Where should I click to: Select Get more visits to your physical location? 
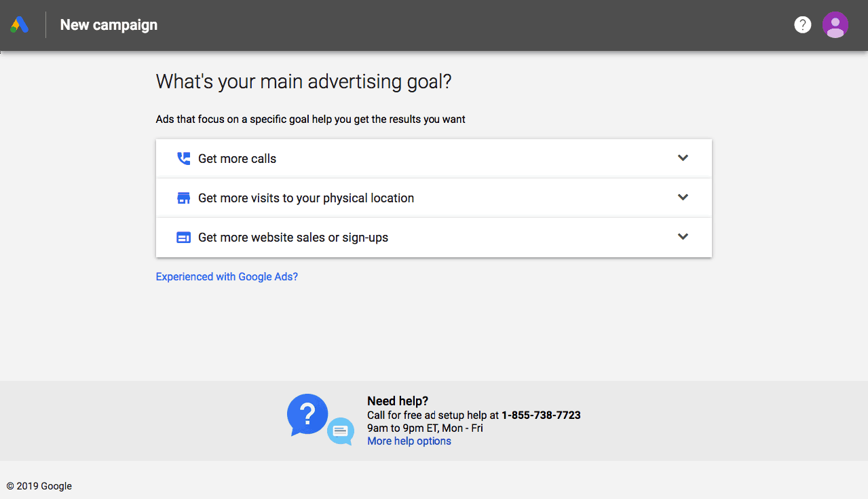pyautogui.click(x=306, y=198)
